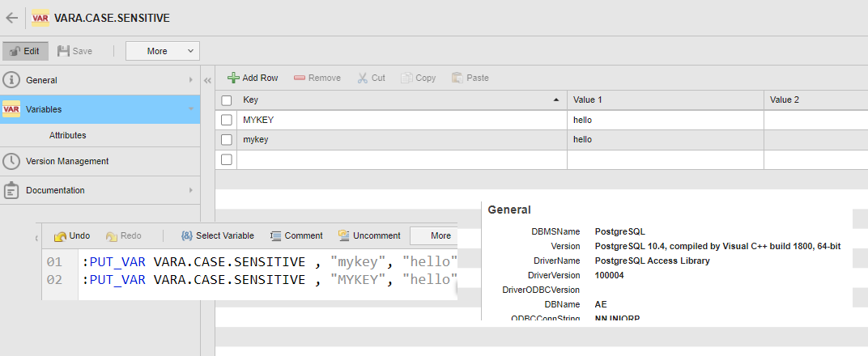Go back using the left arrow icon

coord(11,18)
